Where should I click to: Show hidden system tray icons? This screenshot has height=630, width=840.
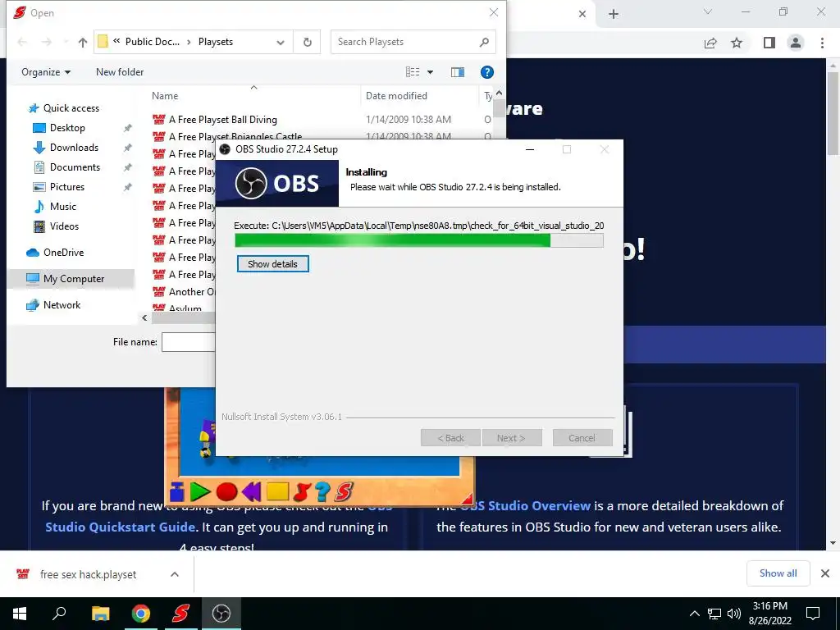tap(694, 614)
